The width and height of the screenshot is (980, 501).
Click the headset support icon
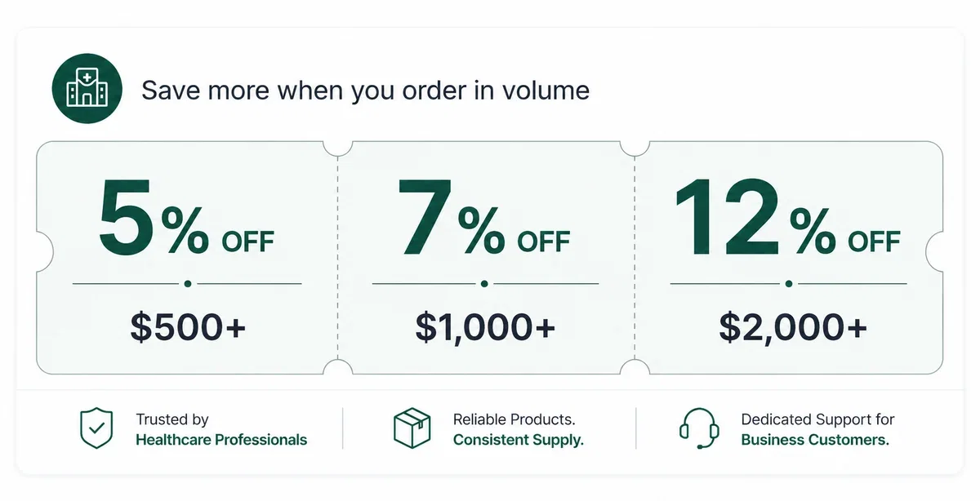coord(699,428)
